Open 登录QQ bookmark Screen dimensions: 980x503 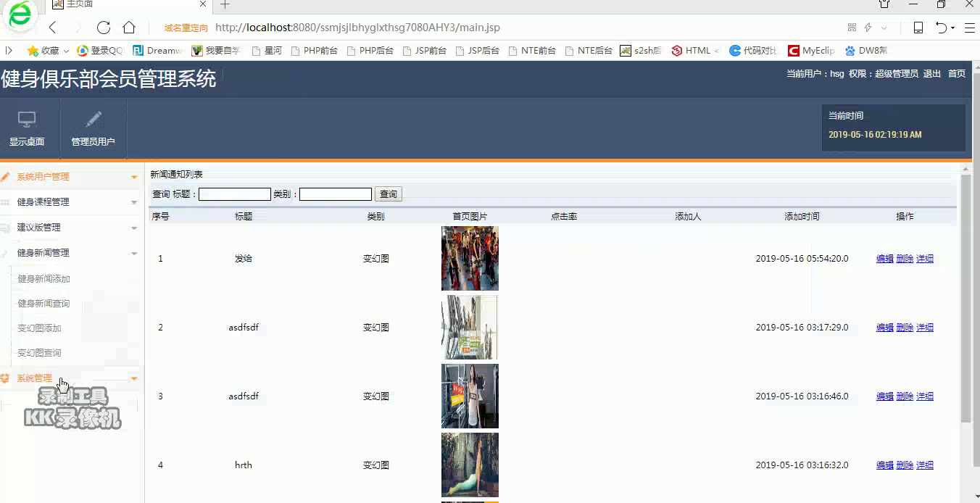point(100,51)
